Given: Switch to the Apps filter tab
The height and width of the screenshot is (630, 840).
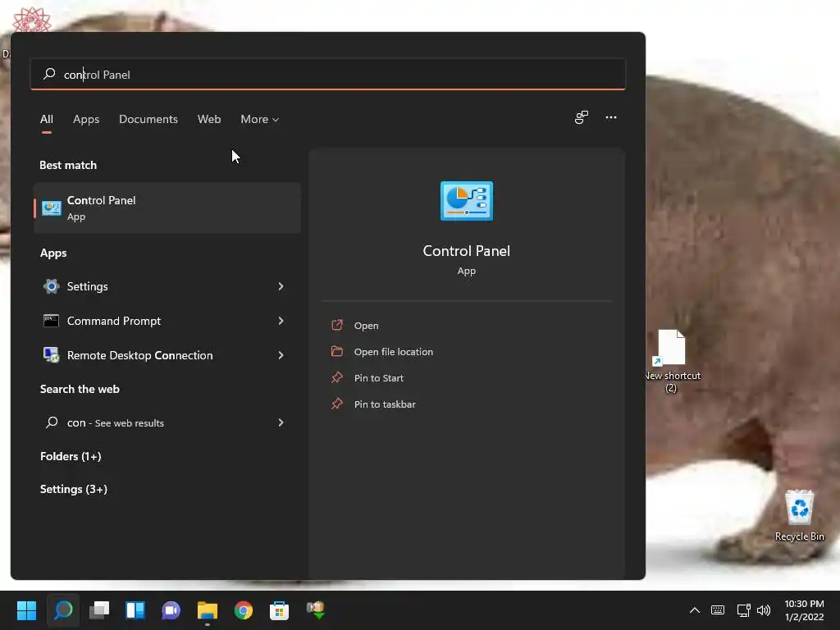Looking at the screenshot, I should [86, 119].
